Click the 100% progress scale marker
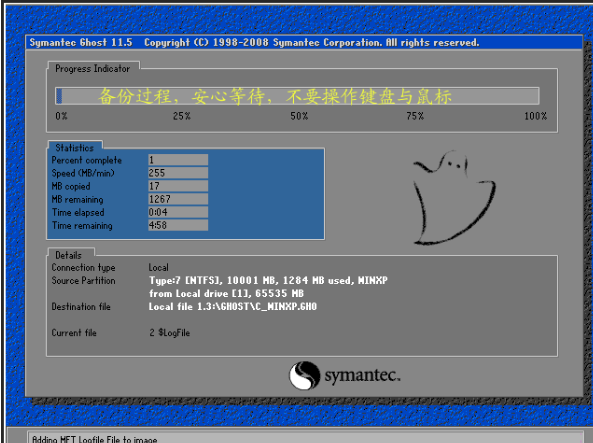 tap(536, 116)
